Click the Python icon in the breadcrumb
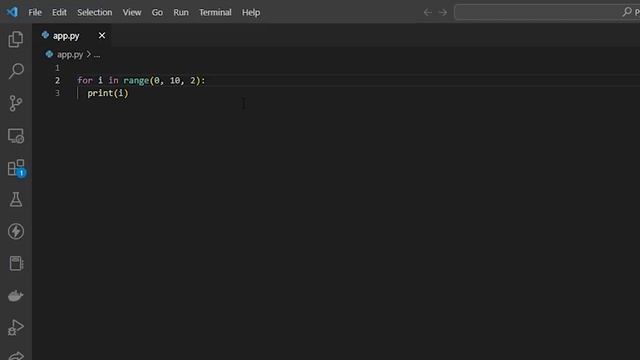Screen dimensions: 640x360 (x=49, y=54)
